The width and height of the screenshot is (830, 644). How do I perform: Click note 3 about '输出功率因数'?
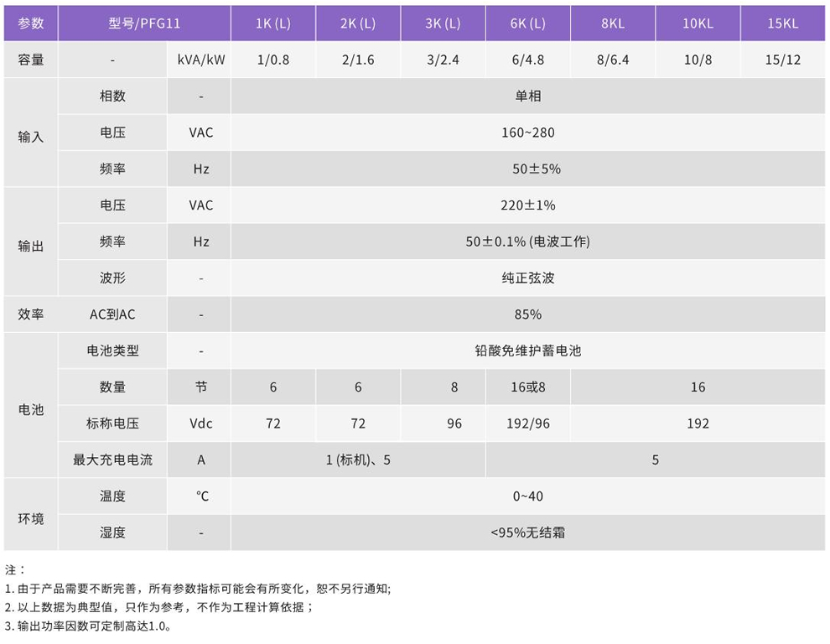[x=88, y=626]
